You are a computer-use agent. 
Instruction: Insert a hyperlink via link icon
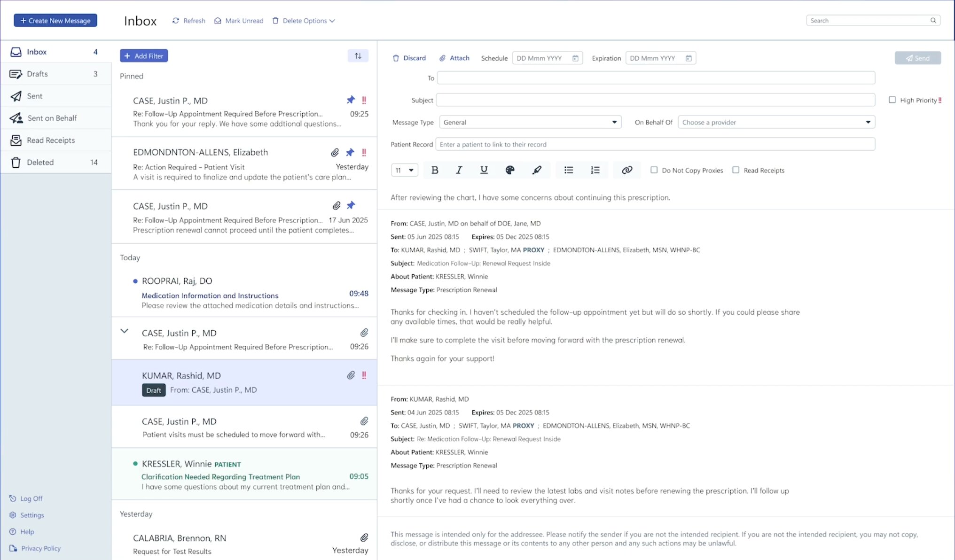tap(627, 170)
